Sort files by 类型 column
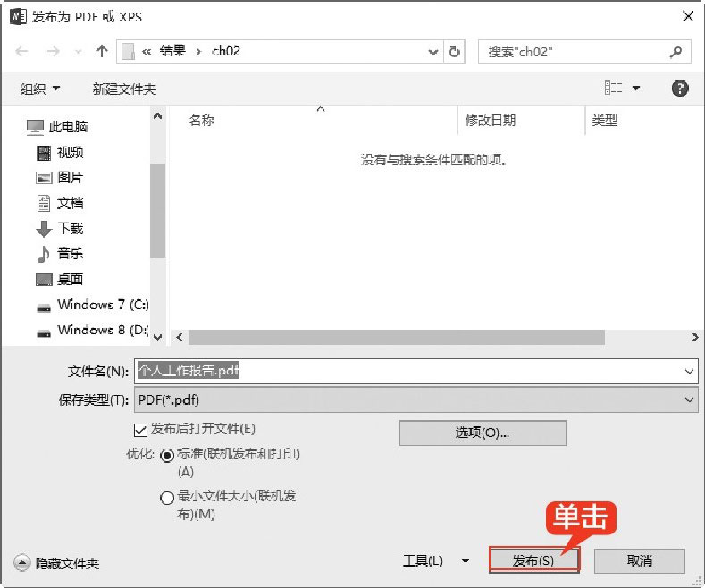 coord(605,121)
